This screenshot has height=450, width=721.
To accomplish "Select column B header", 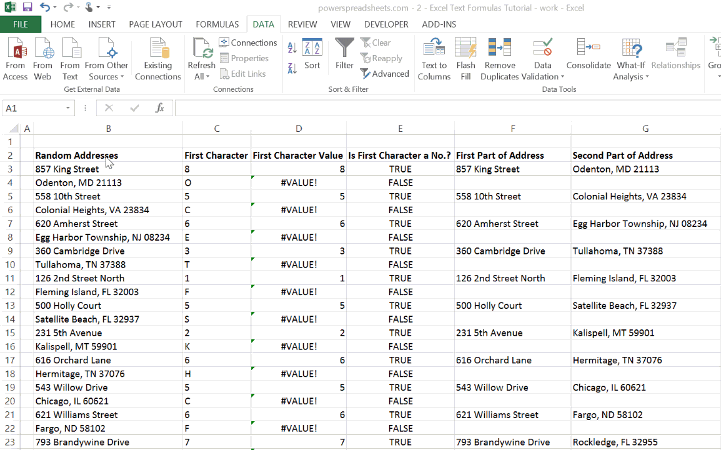I will coord(108,129).
